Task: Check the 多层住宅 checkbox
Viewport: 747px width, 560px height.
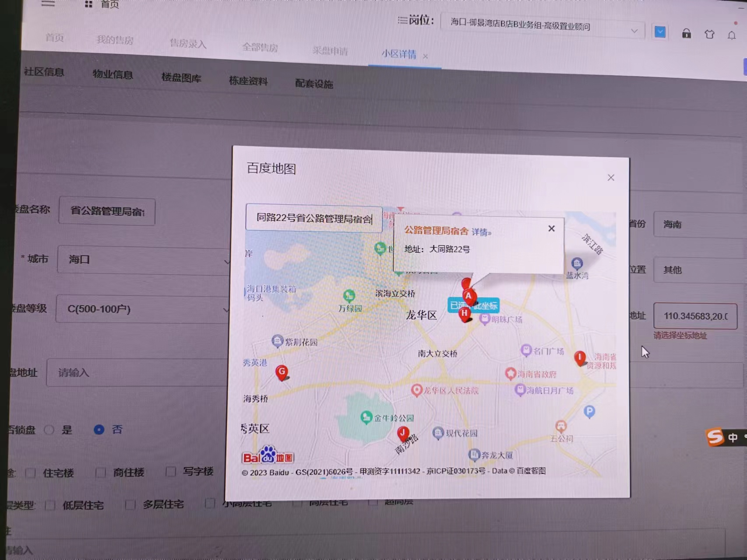Action: tap(130, 504)
